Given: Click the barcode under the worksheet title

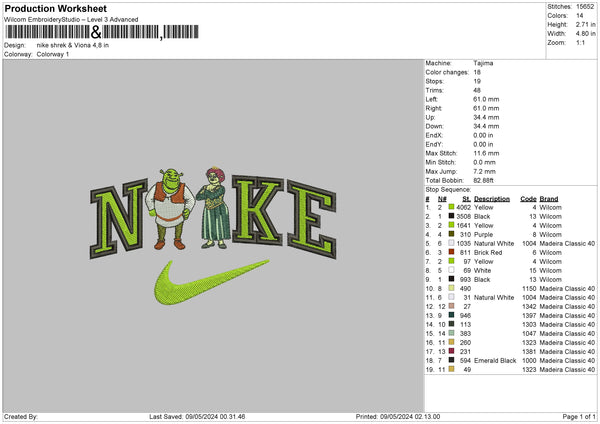Looking at the screenshot, I should [x=102, y=32].
